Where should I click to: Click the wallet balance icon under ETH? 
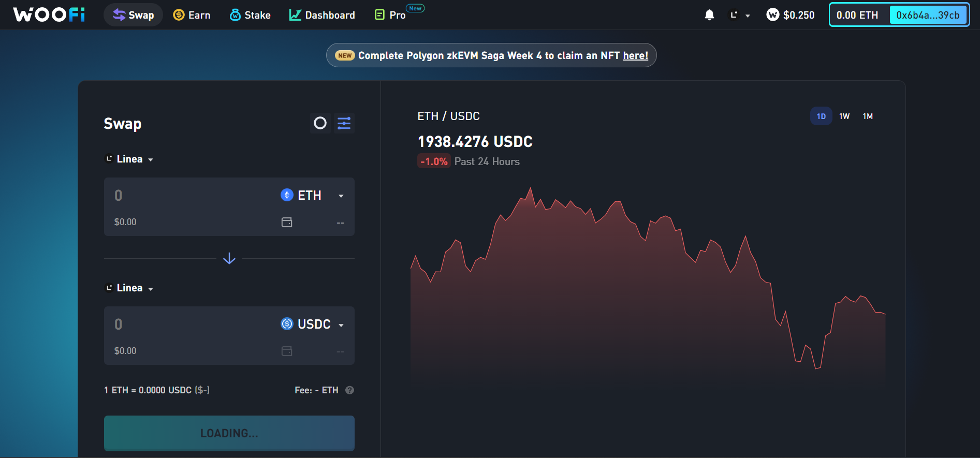(287, 222)
